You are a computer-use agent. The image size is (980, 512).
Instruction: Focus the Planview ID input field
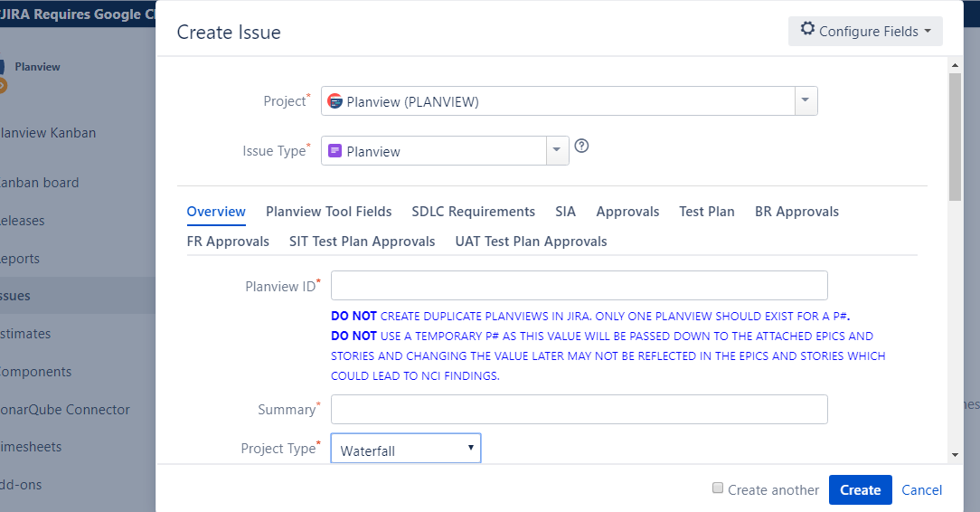(579, 285)
